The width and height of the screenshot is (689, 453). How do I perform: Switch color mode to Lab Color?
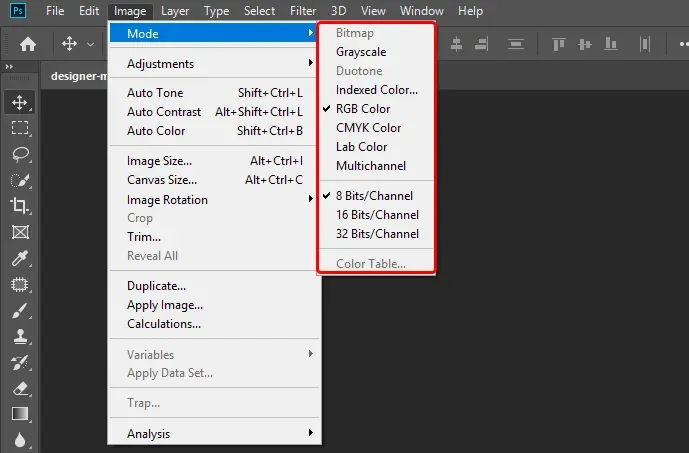point(376,147)
